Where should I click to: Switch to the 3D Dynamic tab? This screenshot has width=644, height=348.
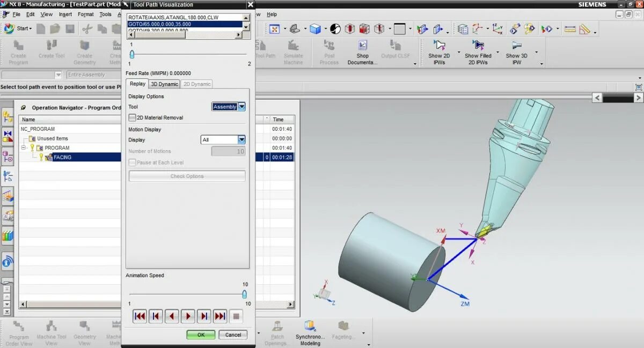(164, 84)
